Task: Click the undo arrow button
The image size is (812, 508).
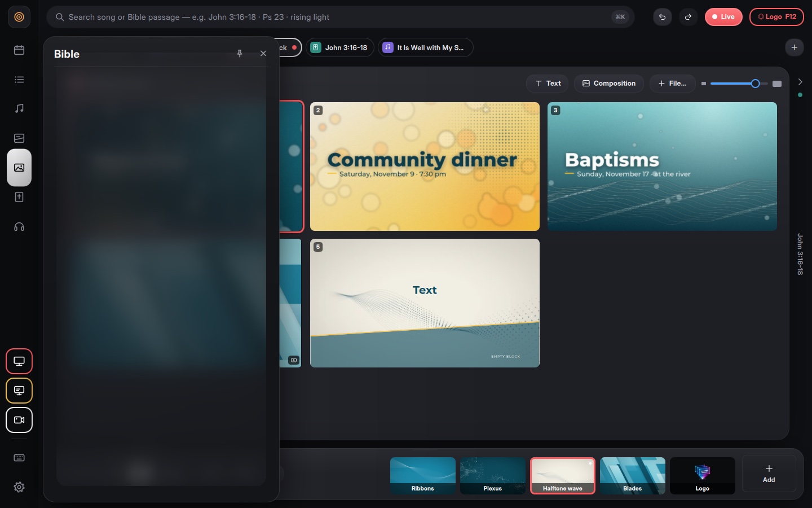Action: [663, 17]
